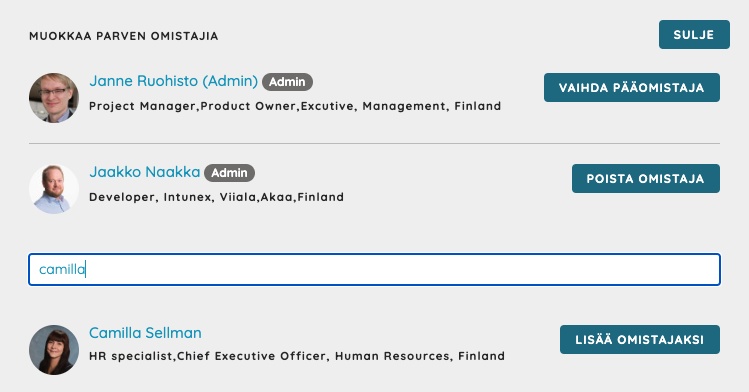Click 'Chief Executive Officer' in Camilla's description
Screen dimensions: 749x392
click(251, 356)
